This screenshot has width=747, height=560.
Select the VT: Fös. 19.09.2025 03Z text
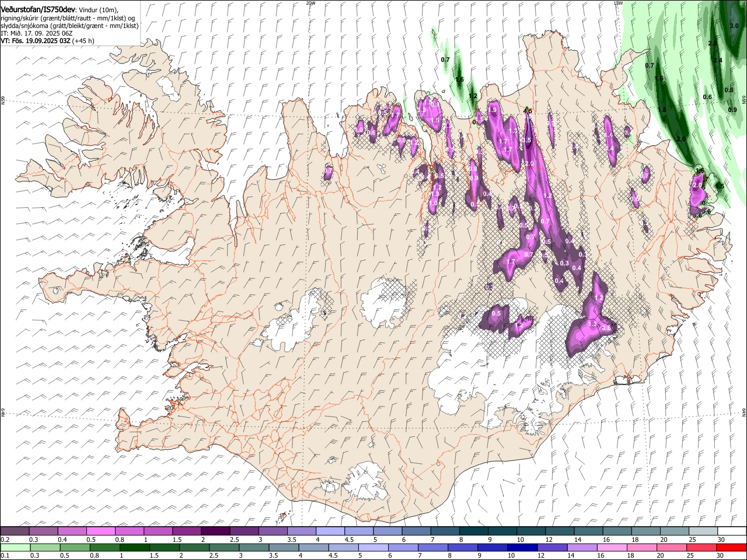coord(36,41)
